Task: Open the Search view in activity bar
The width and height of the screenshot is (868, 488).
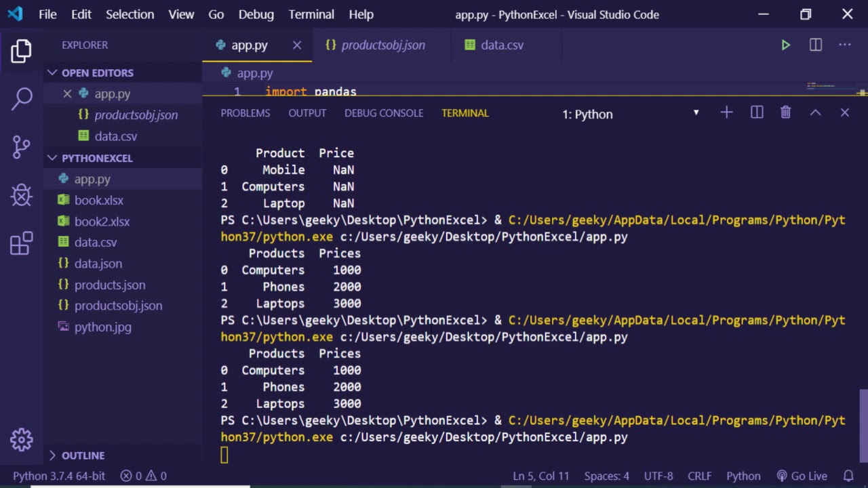Action: click(x=22, y=98)
